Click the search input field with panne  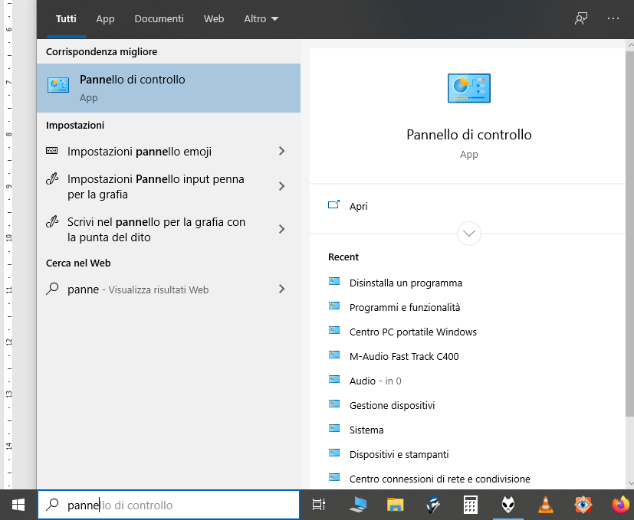pyautogui.click(x=169, y=505)
